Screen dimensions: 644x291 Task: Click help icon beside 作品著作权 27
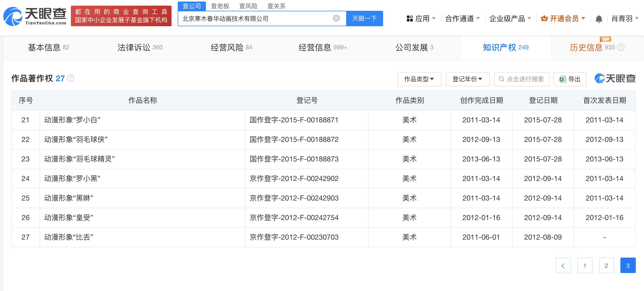71,78
